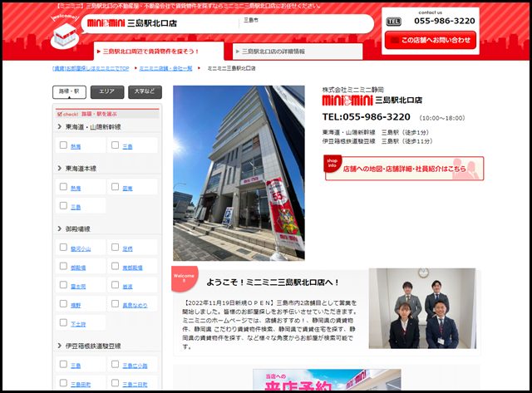
Task: Click the 伊豆箱根鉄道駿豆線 三島駅 徒歩11分 line
Action: tap(377, 141)
